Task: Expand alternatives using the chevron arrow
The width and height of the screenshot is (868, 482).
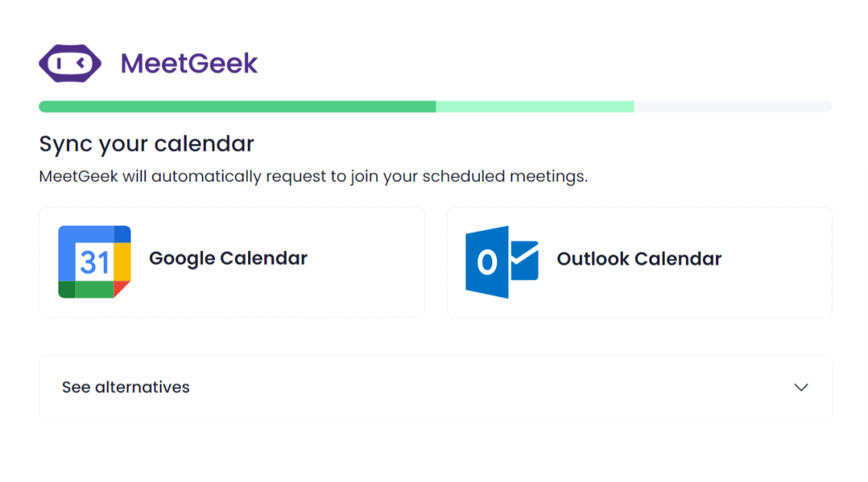Action: [x=801, y=388]
